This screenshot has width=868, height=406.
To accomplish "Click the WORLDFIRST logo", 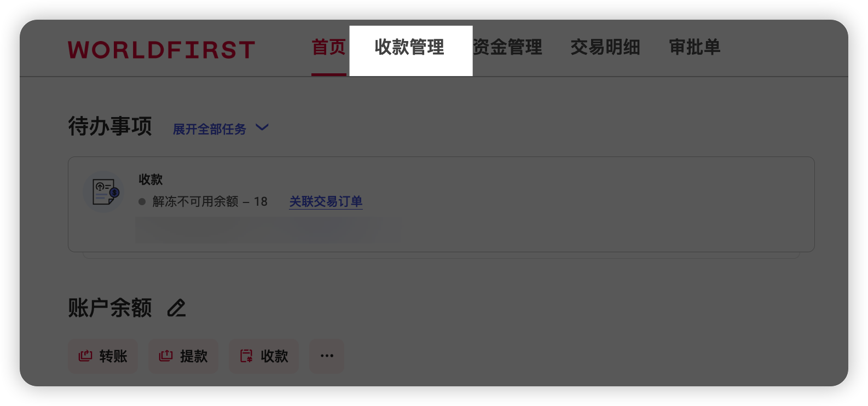I will pyautogui.click(x=161, y=50).
